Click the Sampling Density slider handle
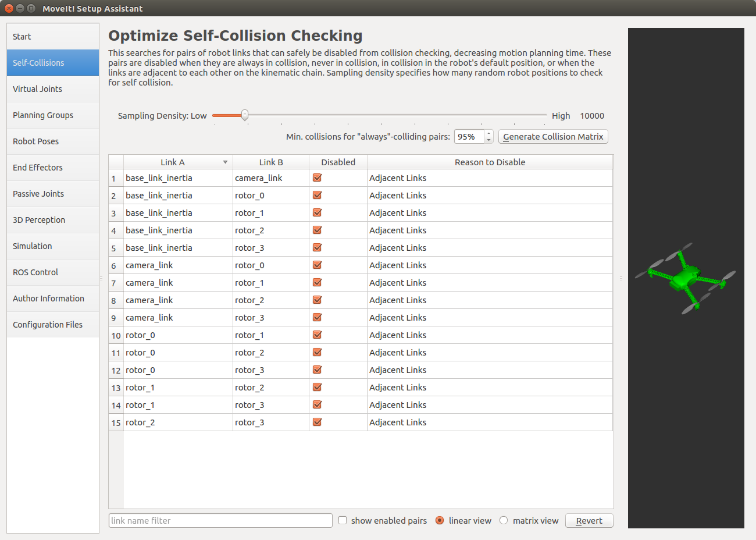 click(x=245, y=115)
